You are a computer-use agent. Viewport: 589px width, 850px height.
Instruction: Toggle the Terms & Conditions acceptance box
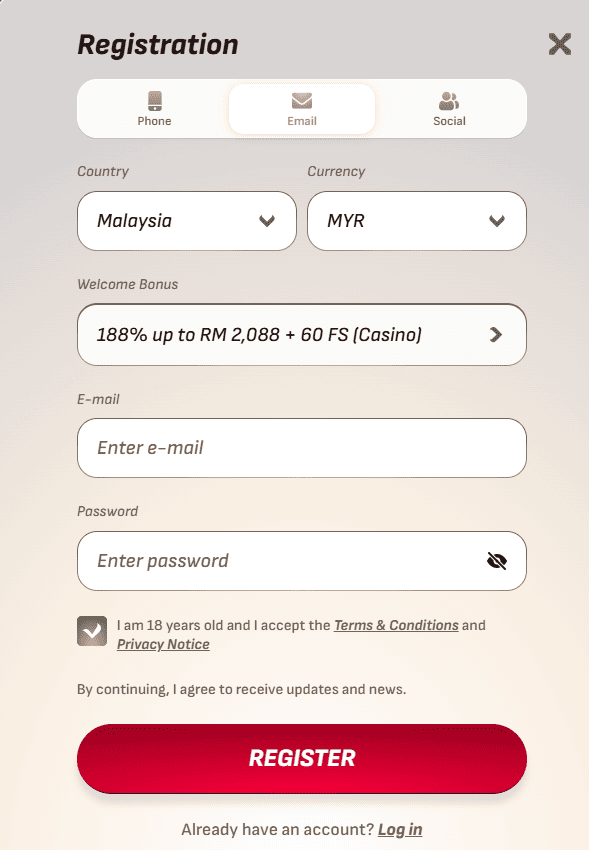pyautogui.click(x=91, y=631)
